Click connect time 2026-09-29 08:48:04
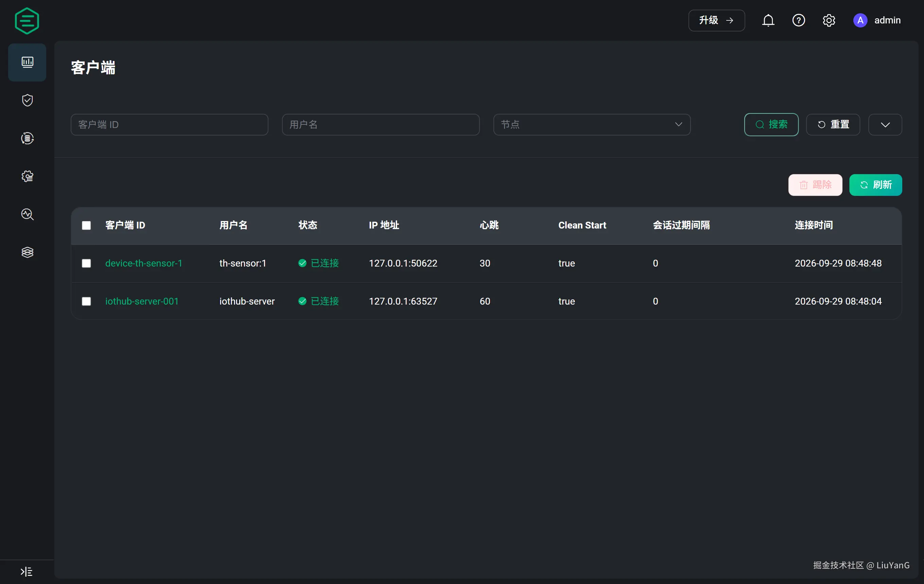 (838, 301)
